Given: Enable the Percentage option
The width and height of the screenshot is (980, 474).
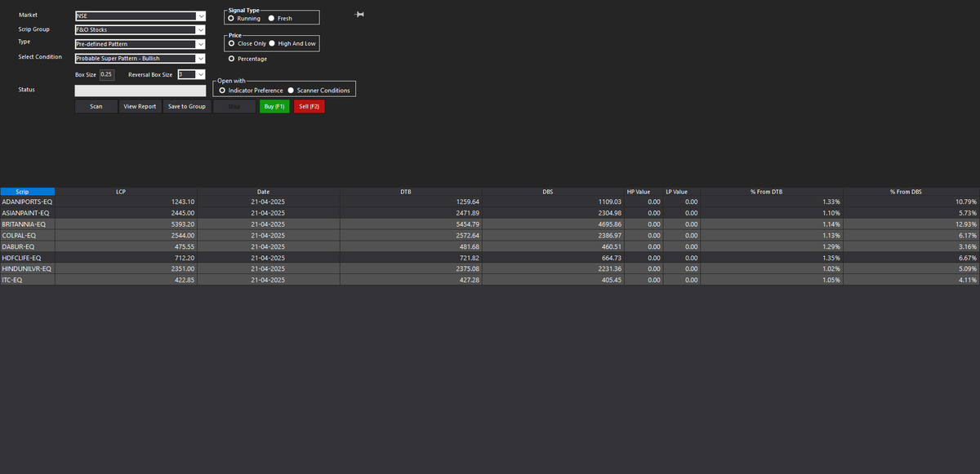Looking at the screenshot, I should tap(232, 58).
